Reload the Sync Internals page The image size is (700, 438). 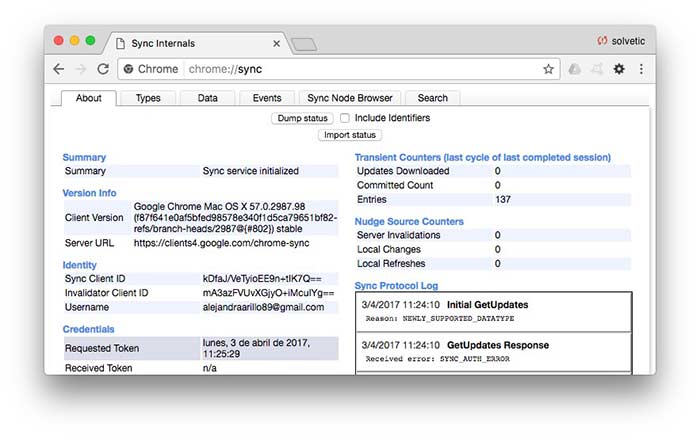point(102,69)
